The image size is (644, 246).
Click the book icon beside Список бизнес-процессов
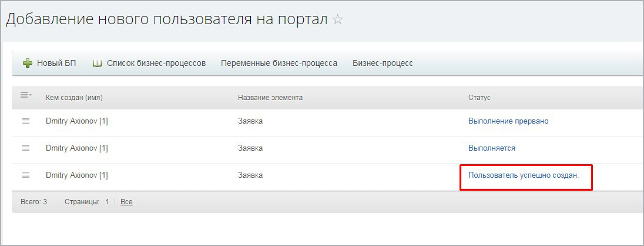(x=98, y=63)
